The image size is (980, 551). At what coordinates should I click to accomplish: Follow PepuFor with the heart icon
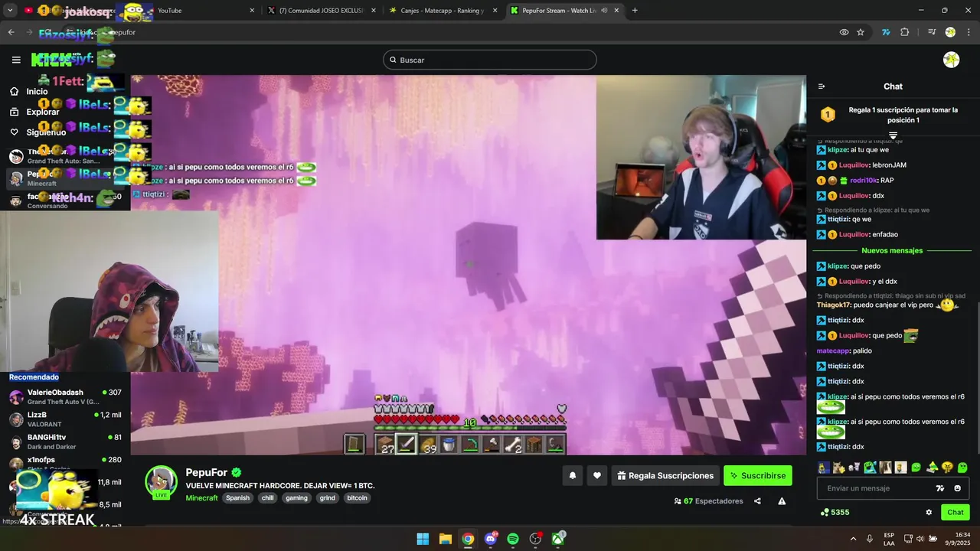point(597,475)
